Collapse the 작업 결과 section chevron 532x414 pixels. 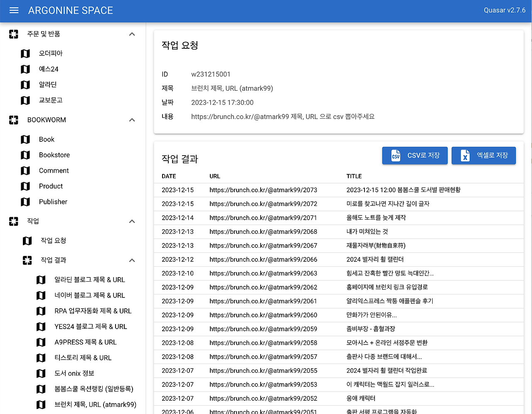(x=132, y=260)
